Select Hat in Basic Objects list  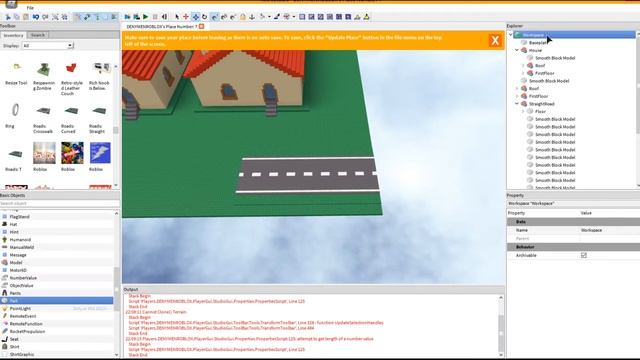(x=57, y=224)
